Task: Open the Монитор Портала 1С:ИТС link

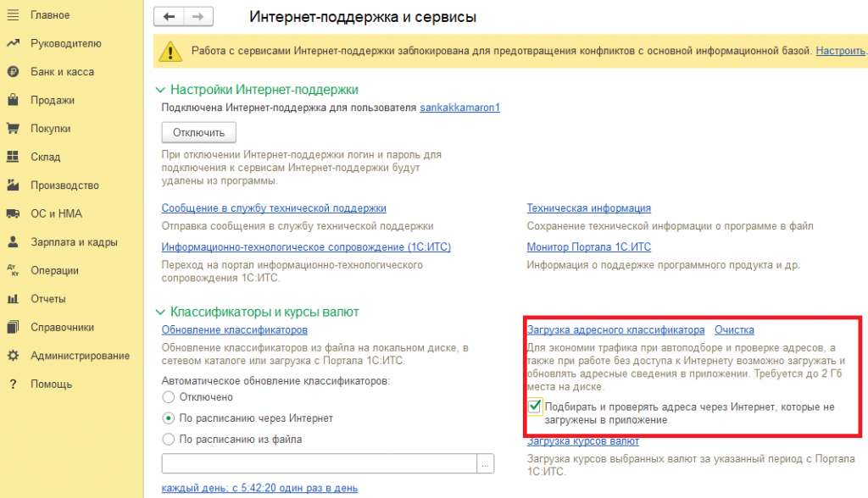Action: [588, 246]
